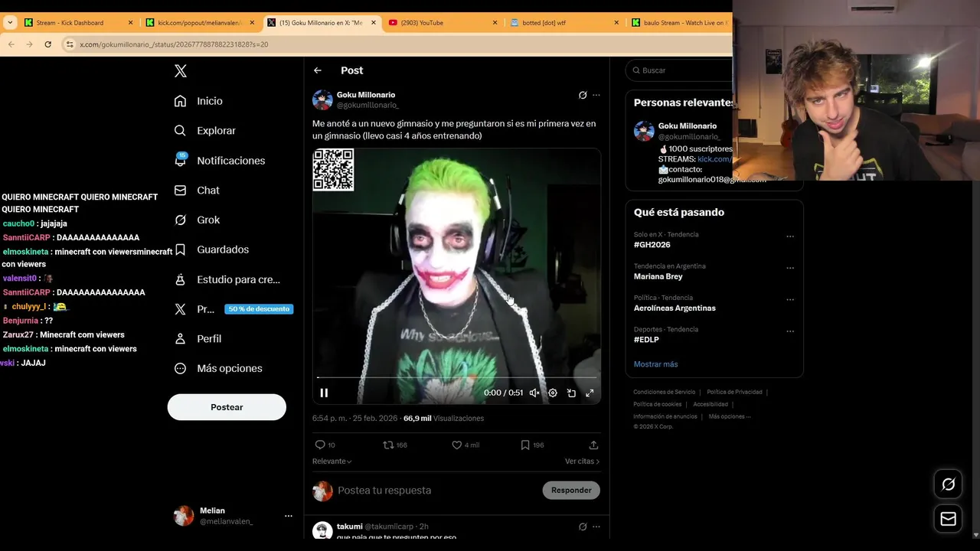The width and height of the screenshot is (980, 551).
Task: Expand the footer Más opciones menu
Action: point(729,416)
